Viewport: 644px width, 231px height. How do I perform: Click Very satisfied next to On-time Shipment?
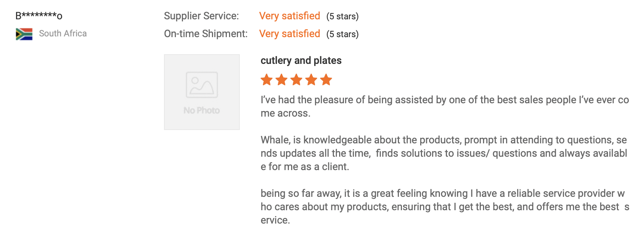pyautogui.click(x=289, y=34)
